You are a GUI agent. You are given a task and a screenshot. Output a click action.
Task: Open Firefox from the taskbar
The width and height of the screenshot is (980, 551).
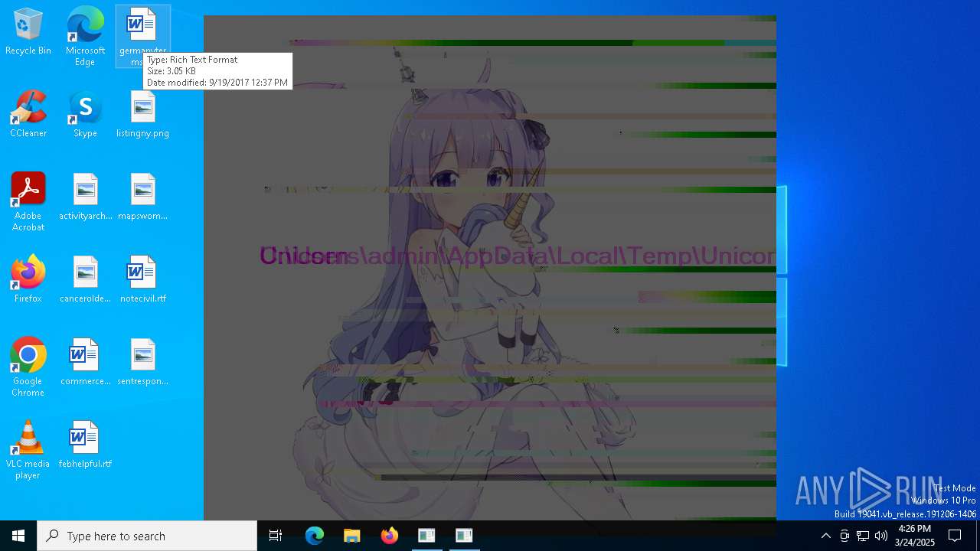(x=389, y=536)
